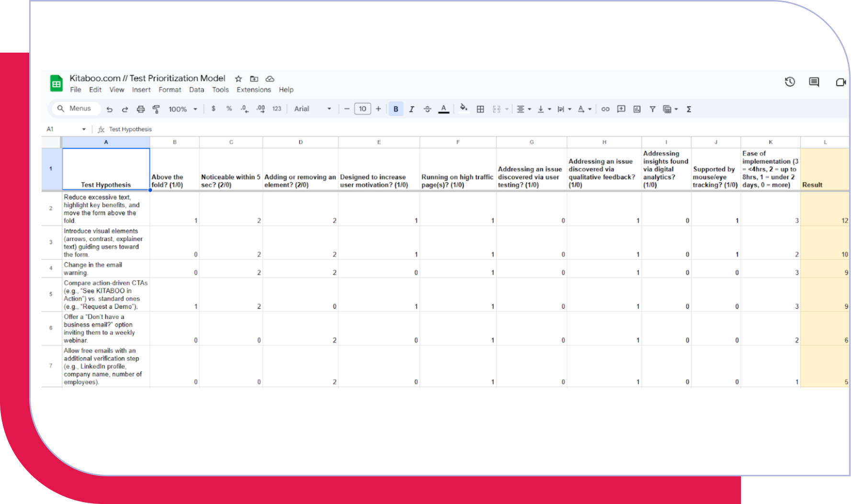Viewport: 851px width, 504px height.
Task: Star the Kitaboo.com spreadsheet
Action: tap(238, 79)
